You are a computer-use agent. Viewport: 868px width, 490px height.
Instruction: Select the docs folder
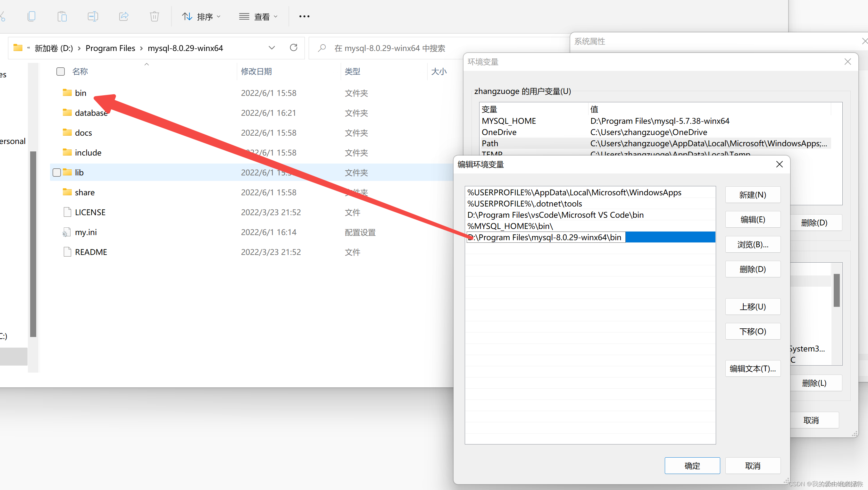(83, 133)
